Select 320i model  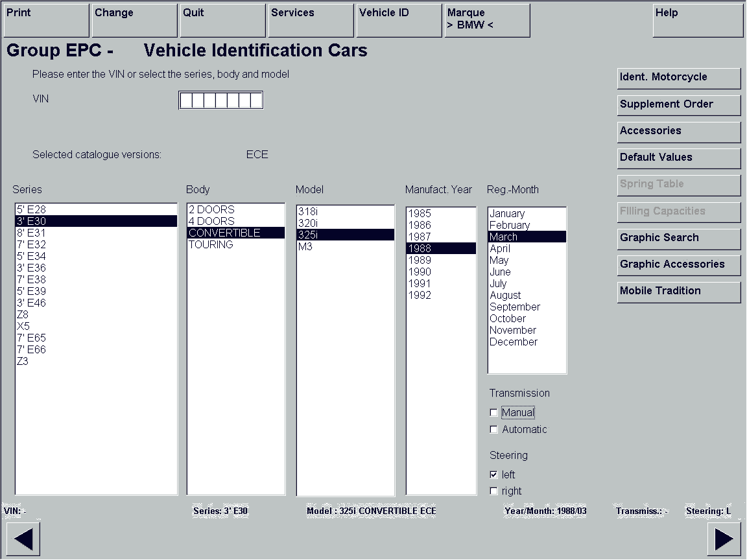pos(346,223)
